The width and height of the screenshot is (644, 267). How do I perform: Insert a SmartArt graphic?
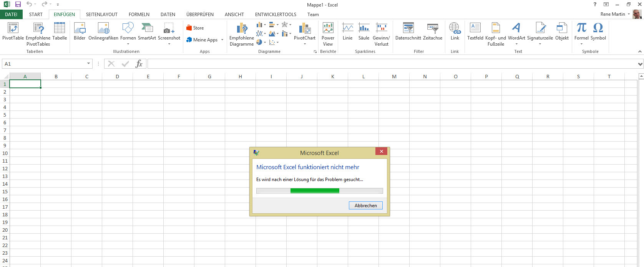click(147, 31)
